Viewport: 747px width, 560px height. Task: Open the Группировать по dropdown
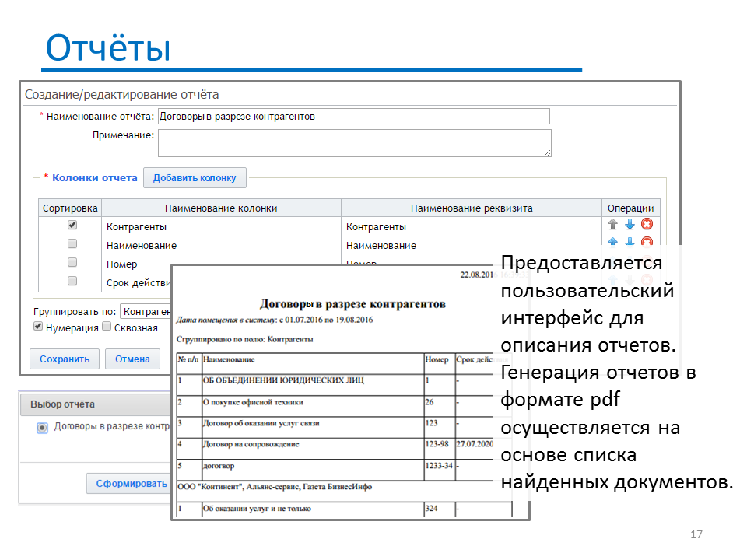click(x=146, y=311)
